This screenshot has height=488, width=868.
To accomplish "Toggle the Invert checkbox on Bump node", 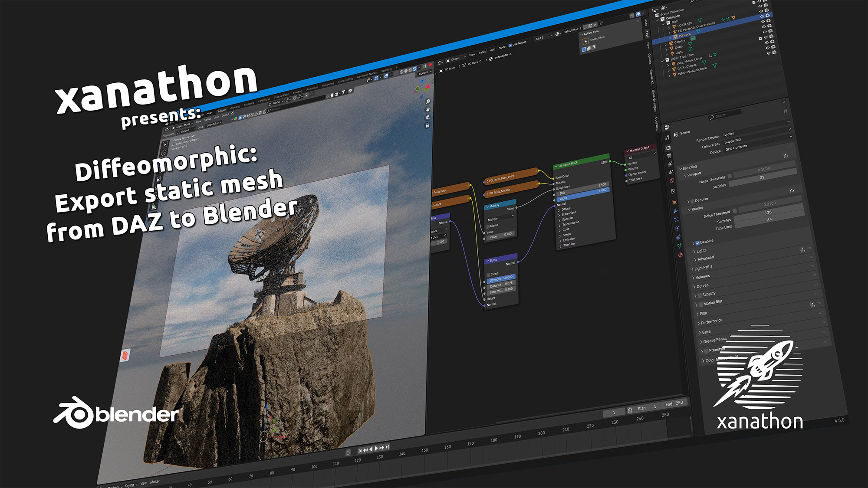I will coord(488,275).
